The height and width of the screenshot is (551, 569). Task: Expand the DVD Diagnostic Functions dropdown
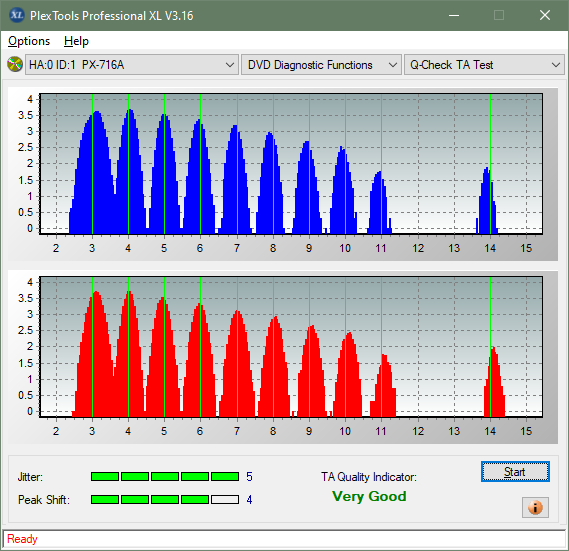[x=321, y=65]
